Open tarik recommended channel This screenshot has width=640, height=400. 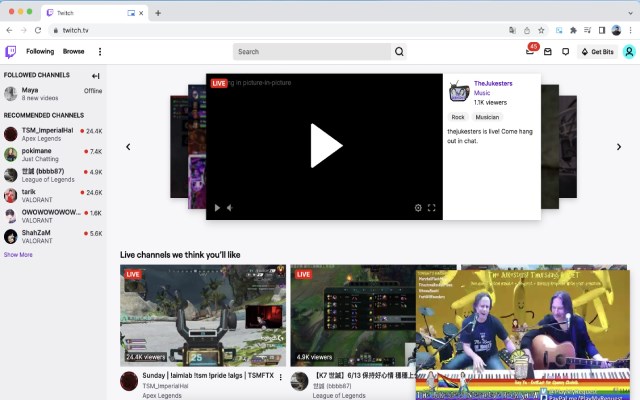[53, 196]
